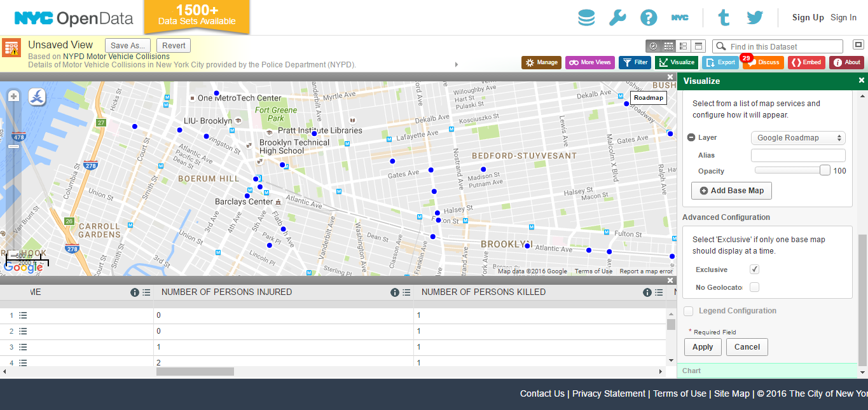Image resolution: width=868 pixels, height=410 pixels.
Task: Open NUMBER OF PERSONS INJURED column menu
Action: [406, 292]
